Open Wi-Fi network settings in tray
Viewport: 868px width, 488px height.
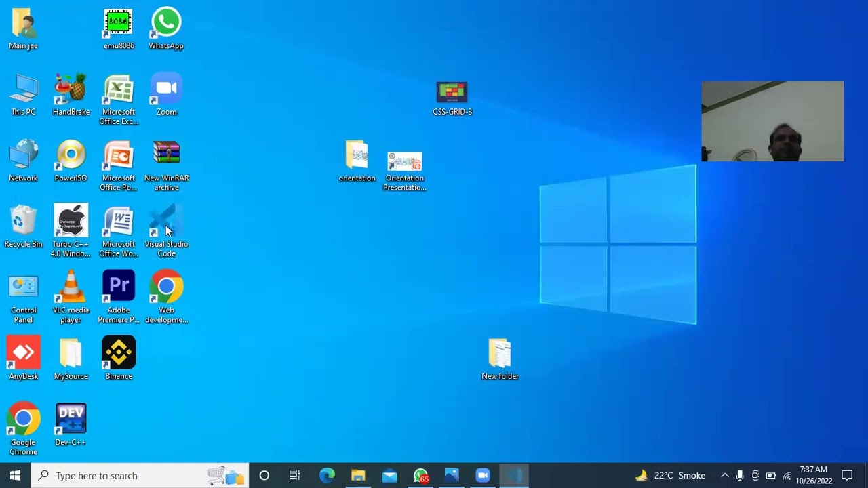point(787,475)
